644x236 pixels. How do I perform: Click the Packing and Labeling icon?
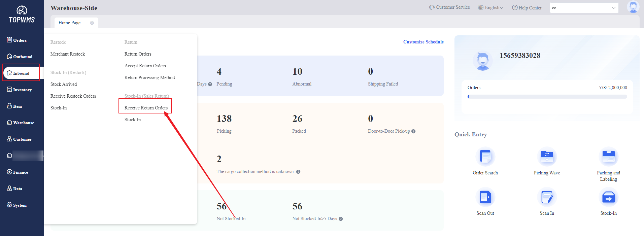(x=608, y=157)
